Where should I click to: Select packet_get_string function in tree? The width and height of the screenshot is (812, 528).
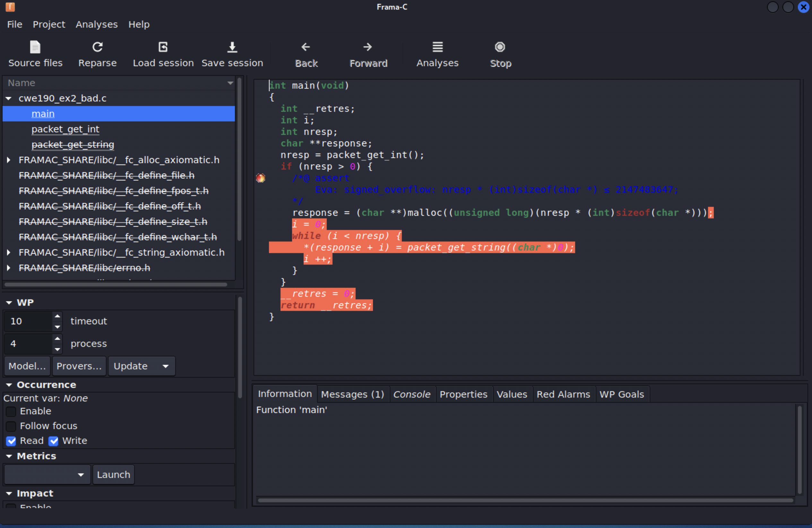(x=73, y=145)
